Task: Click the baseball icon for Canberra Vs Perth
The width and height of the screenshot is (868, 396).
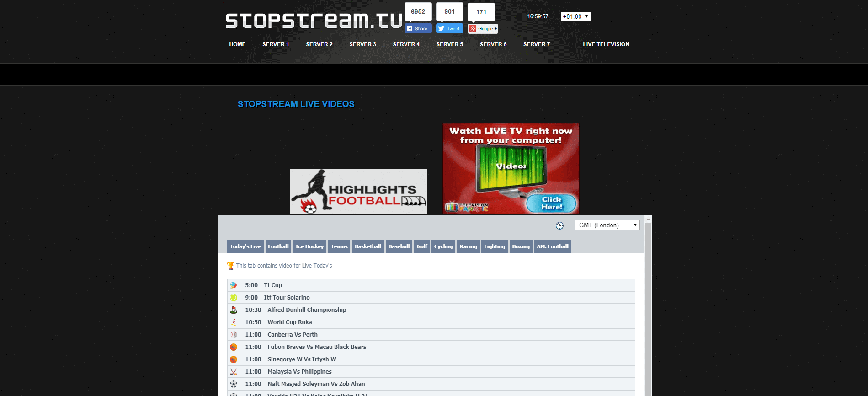Action: [x=234, y=334]
